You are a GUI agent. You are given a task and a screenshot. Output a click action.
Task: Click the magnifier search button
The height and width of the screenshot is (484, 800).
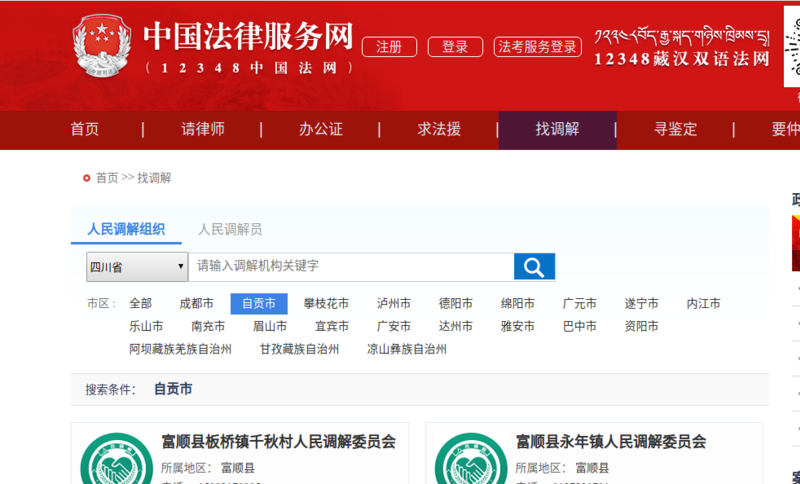[534, 266]
